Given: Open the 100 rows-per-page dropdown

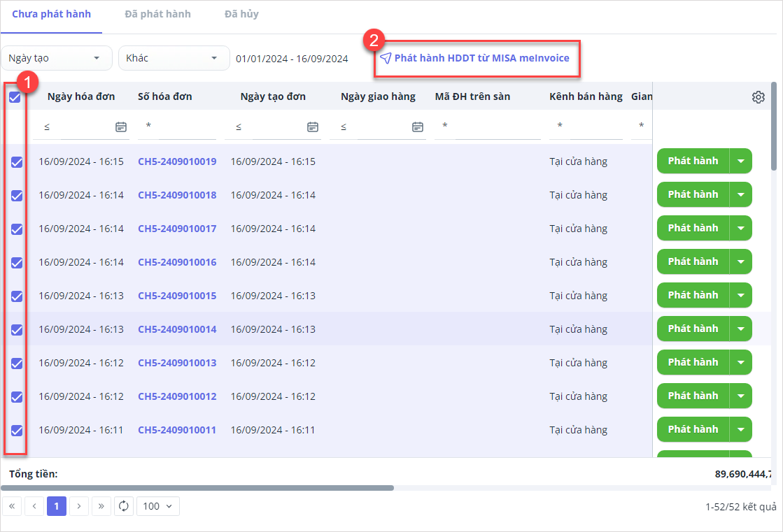Looking at the screenshot, I should (x=157, y=506).
